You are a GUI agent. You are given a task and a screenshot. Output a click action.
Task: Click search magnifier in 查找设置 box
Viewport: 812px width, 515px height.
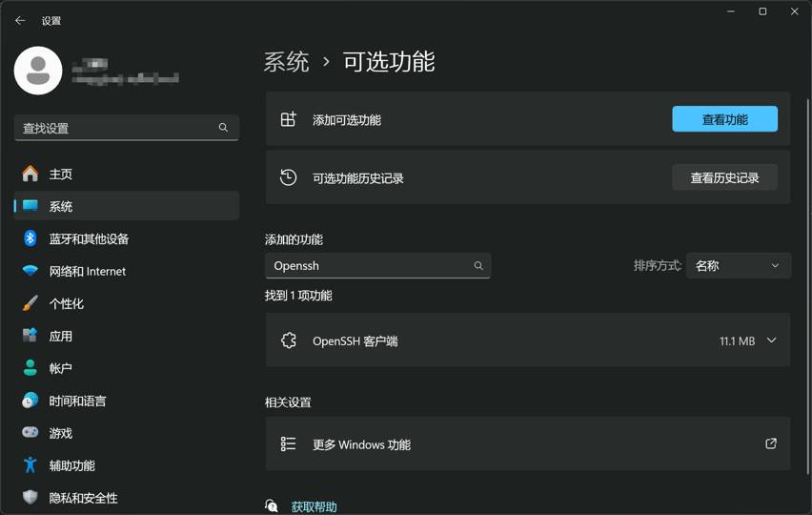click(x=223, y=128)
